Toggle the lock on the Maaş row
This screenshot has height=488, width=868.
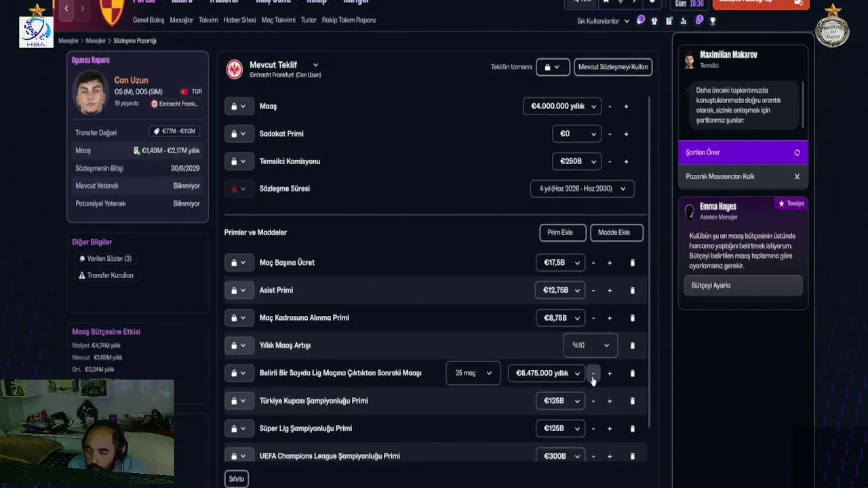pos(238,106)
